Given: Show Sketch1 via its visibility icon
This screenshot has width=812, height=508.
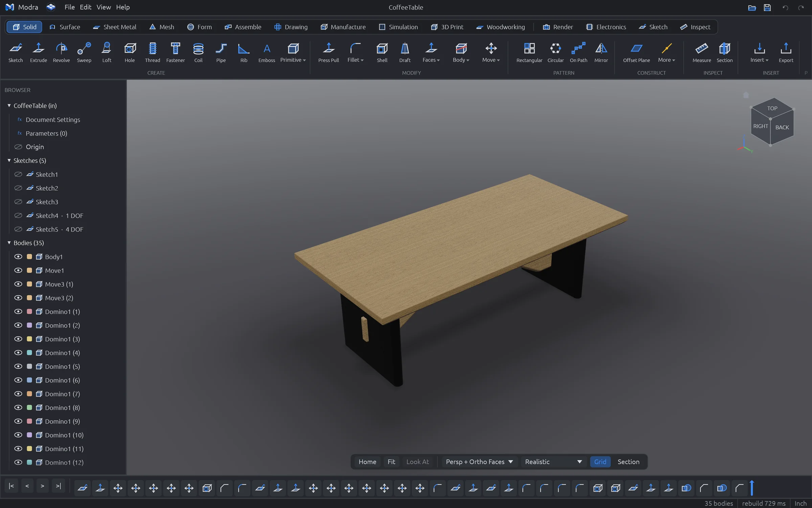Looking at the screenshot, I should 18,174.
